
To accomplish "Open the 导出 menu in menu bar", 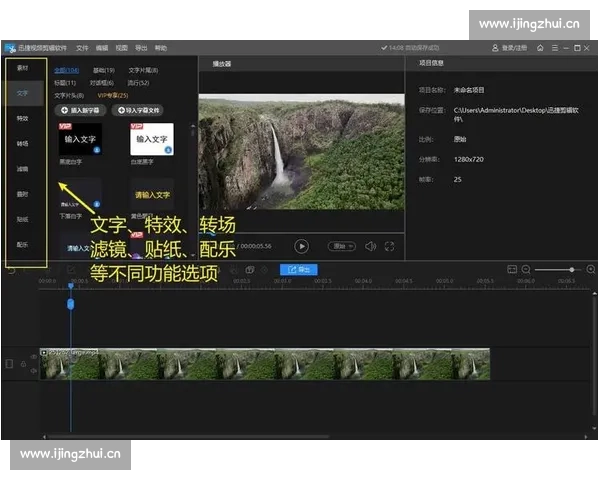I will click(140, 47).
